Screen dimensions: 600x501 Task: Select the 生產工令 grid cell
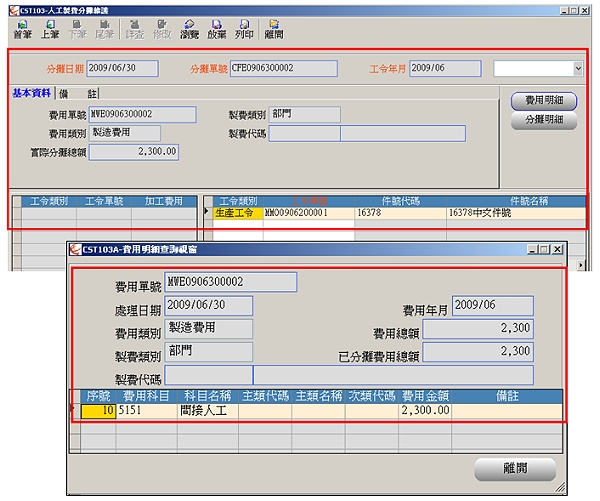pyautogui.click(x=238, y=213)
